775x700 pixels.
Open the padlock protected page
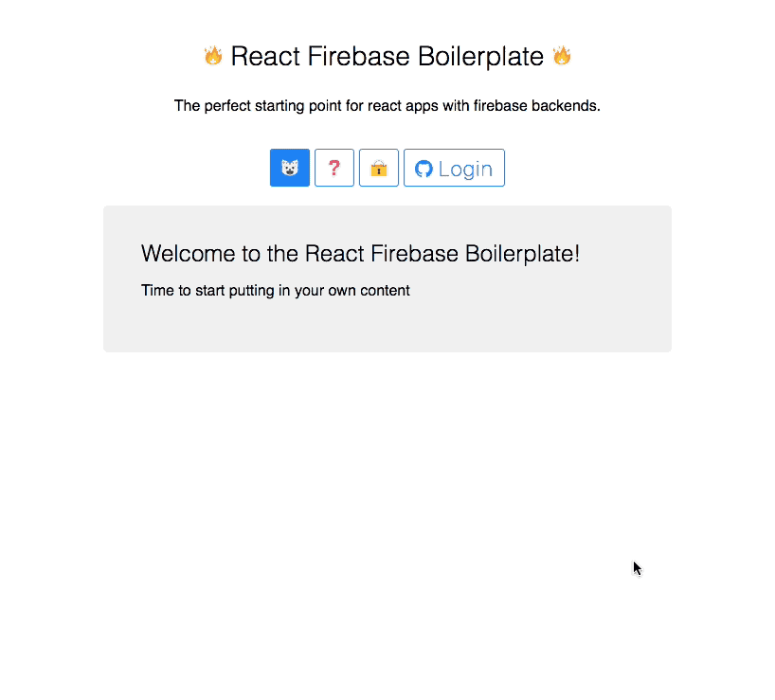(379, 168)
